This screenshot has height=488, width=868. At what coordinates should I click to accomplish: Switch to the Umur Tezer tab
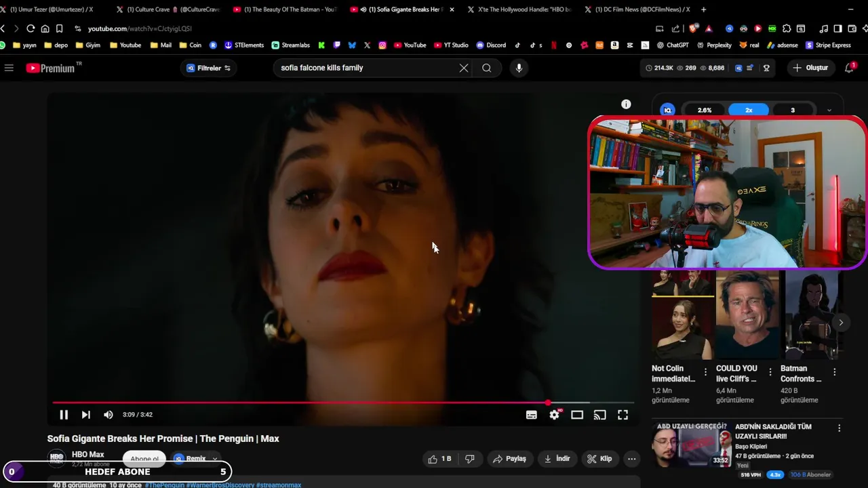[x=51, y=9]
